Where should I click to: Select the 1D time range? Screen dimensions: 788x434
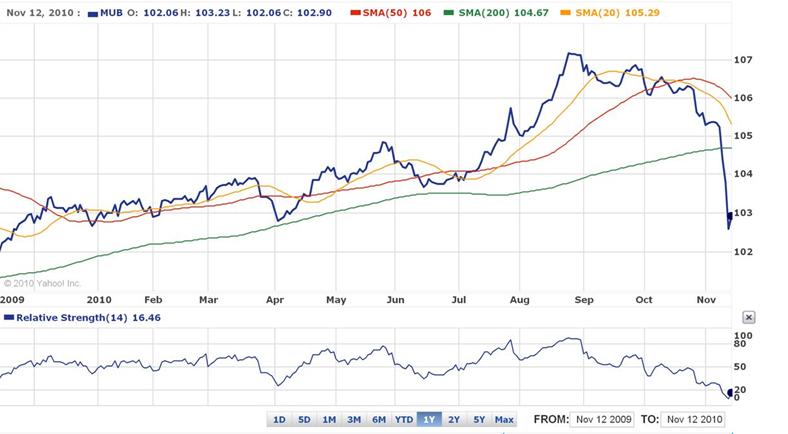click(280, 419)
